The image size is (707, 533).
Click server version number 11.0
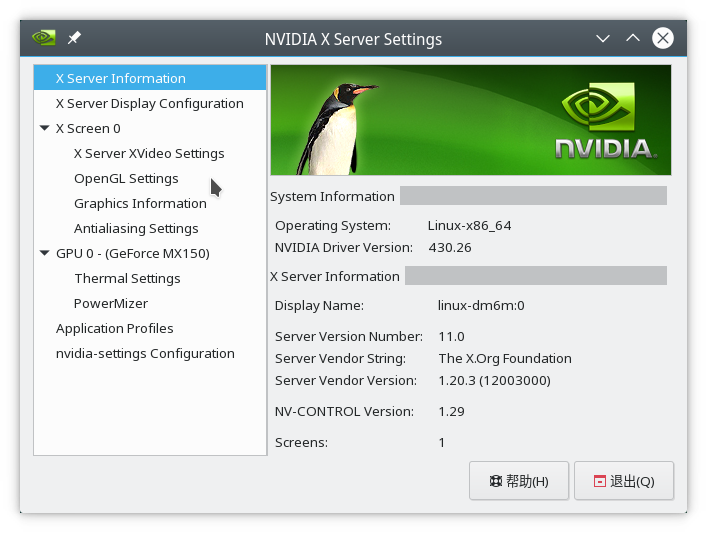point(451,336)
